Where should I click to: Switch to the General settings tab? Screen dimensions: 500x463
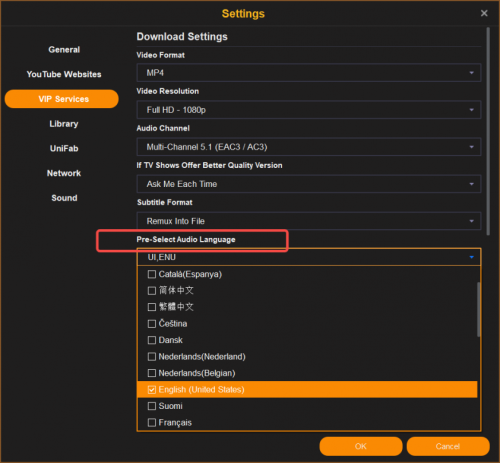click(64, 50)
